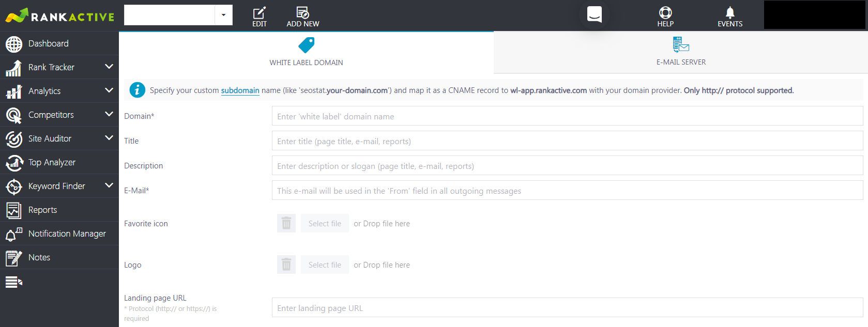The height and width of the screenshot is (327, 868).
Task: Open the chat message bubble icon
Action: tap(595, 14)
